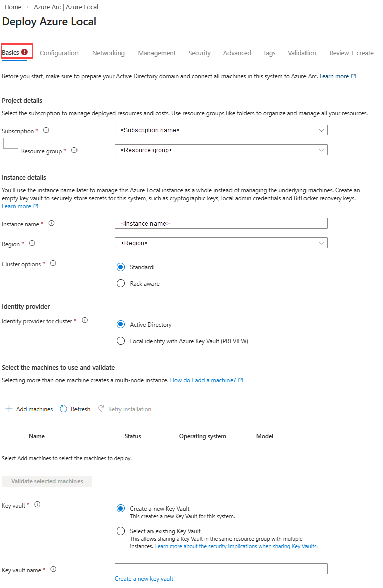
Task: Switch to the Networking tab
Action: pos(108,53)
